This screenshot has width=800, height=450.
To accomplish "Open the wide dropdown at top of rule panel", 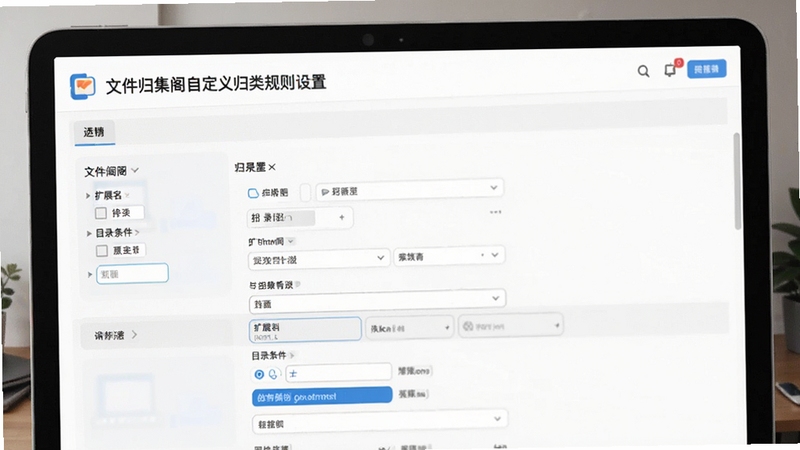I will point(409,190).
